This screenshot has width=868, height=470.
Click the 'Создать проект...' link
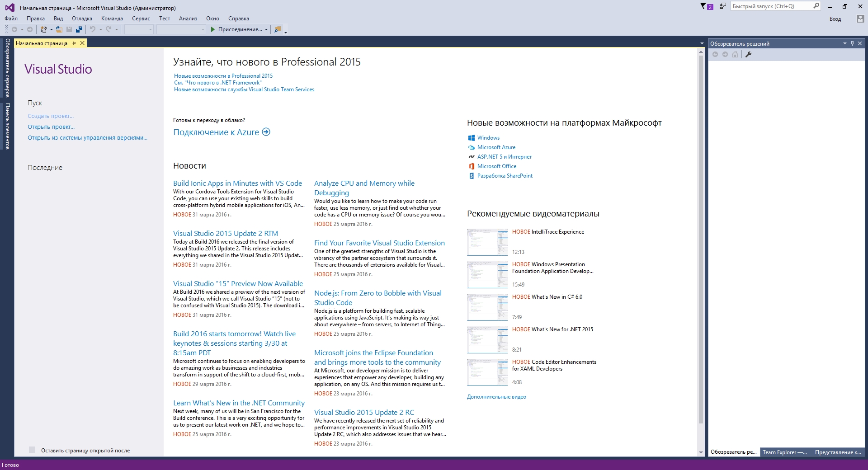point(51,116)
